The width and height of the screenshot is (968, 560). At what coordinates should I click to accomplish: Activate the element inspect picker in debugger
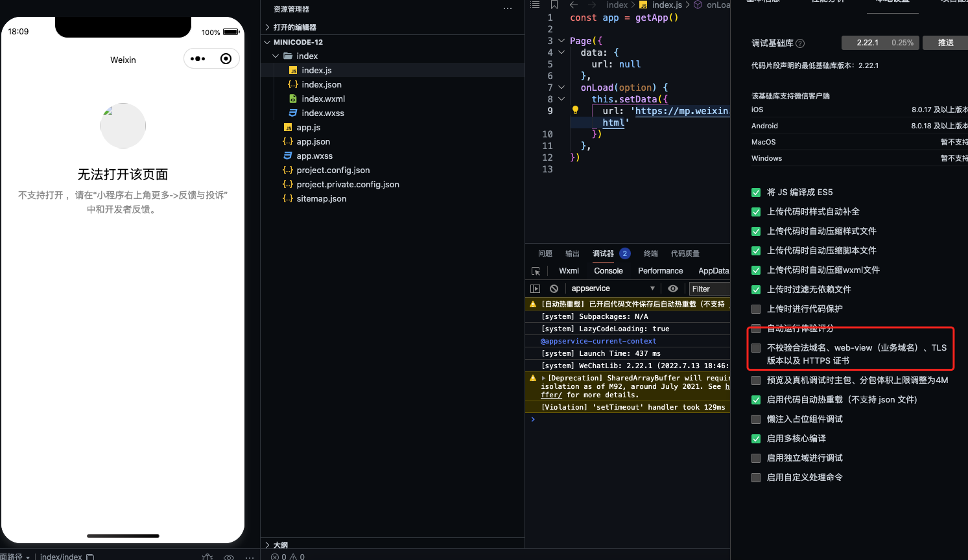pyautogui.click(x=536, y=271)
